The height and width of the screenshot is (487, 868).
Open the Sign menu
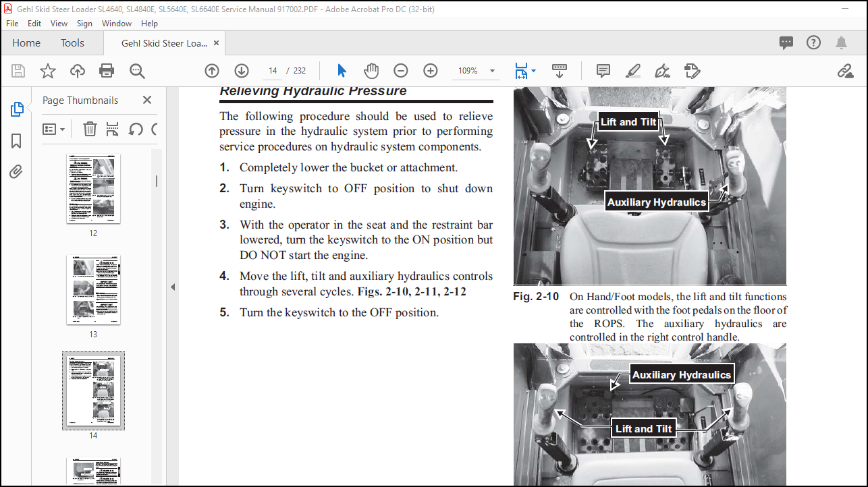click(84, 23)
